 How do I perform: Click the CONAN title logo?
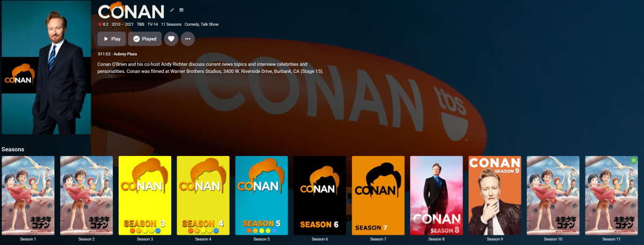click(131, 10)
